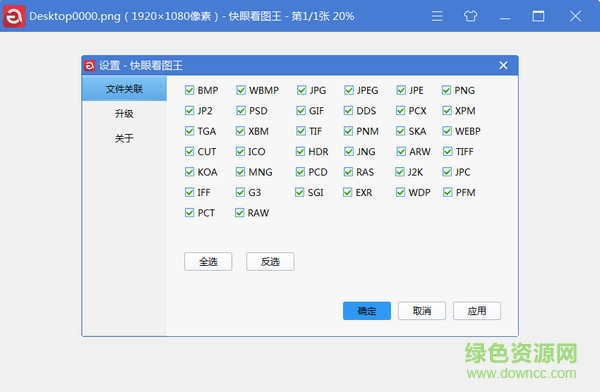
Task: Open the skin shirt icon
Action: click(x=470, y=16)
